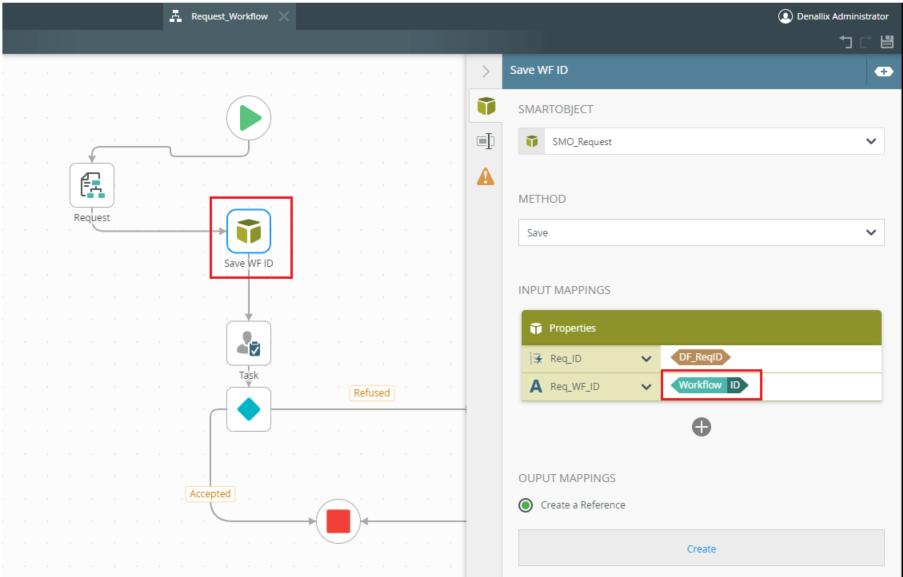This screenshot has width=903, height=577.
Task: Click the red End workflow node
Action: 338,521
